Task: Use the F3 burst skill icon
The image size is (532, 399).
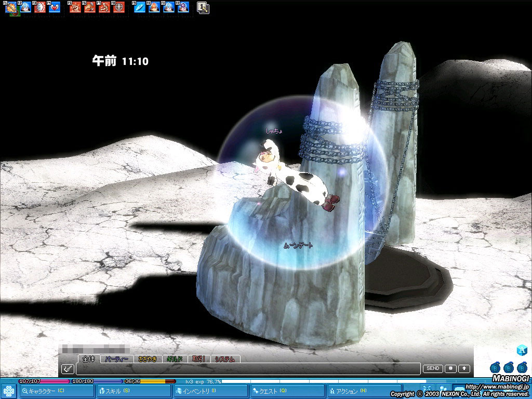Action: 40,7
